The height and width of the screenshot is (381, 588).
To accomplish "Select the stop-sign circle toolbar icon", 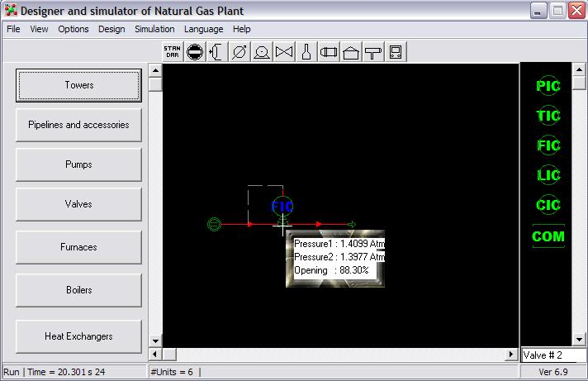I will (x=195, y=52).
